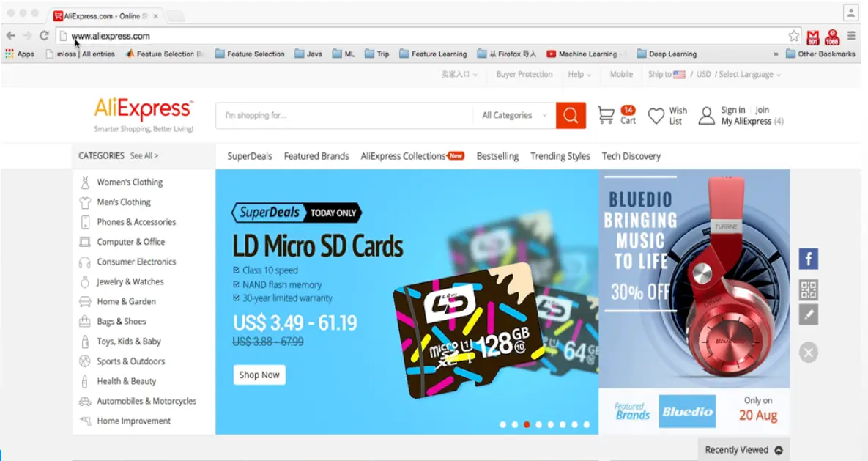Go back with the browser back arrow
This screenshot has height=461, width=868.
10,36
